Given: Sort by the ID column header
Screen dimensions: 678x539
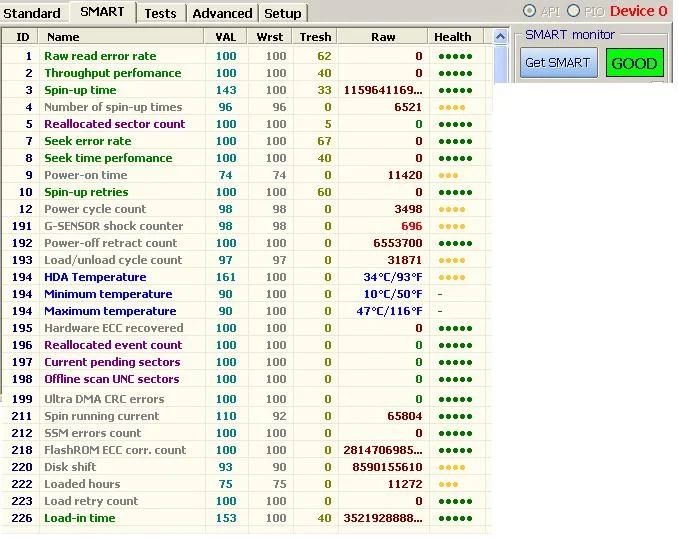Looking at the screenshot, I should pos(22,37).
